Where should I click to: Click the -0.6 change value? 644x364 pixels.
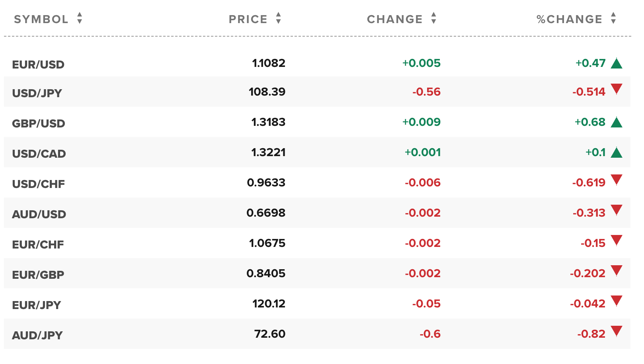click(x=430, y=334)
